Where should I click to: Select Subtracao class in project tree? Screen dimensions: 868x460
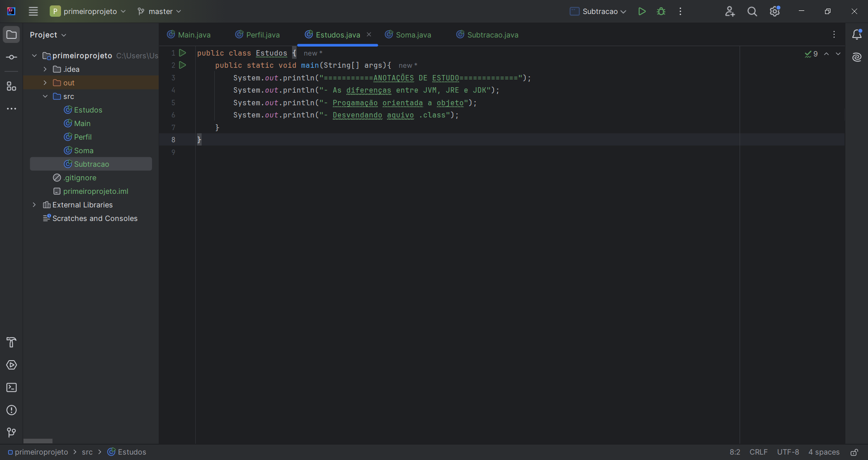click(91, 164)
